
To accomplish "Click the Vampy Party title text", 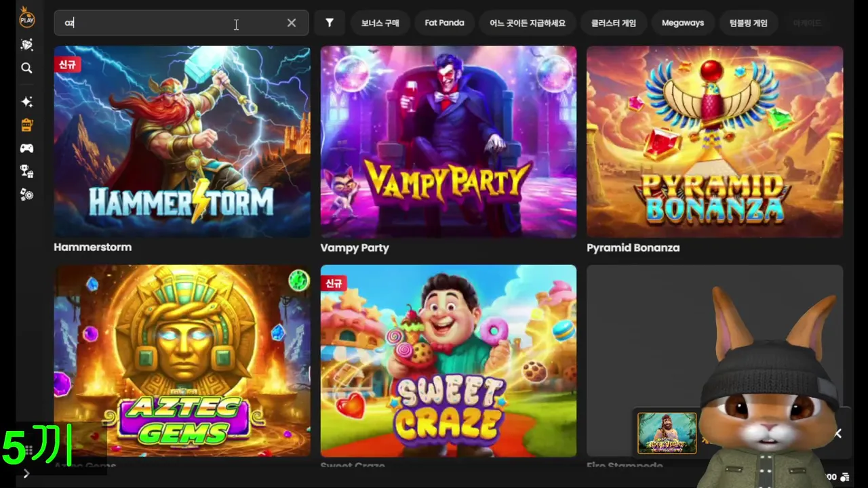I will pos(355,248).
